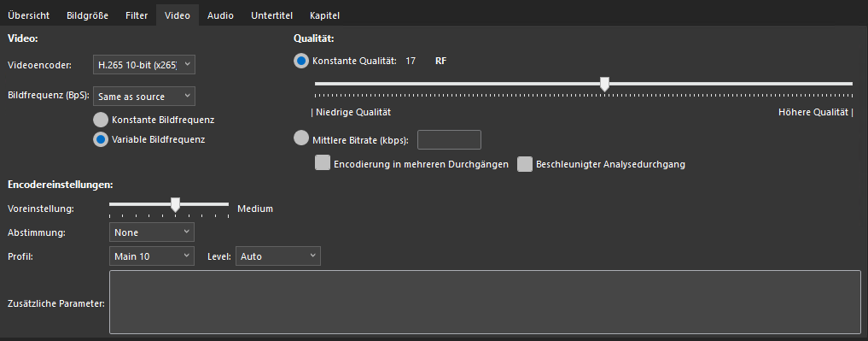Switch to the Kapitel tab

pyautogui.click(x=325, y=15)
